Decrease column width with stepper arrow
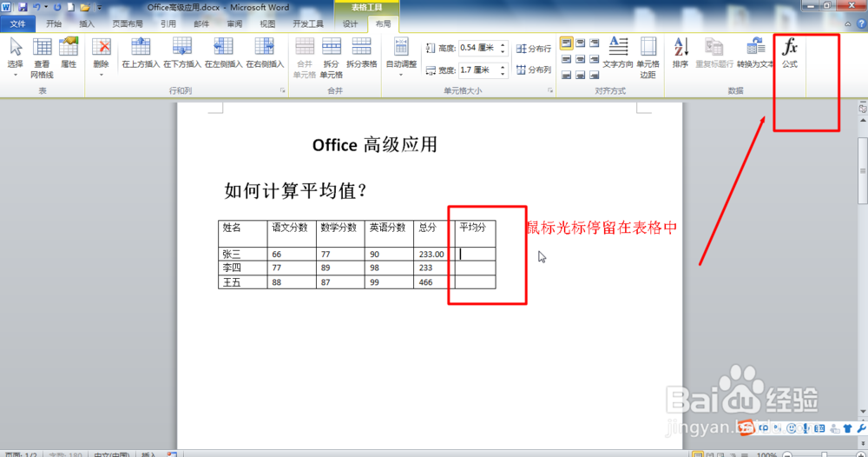The height and width of the screenshot is (457, 868). (x=503, y=73)
